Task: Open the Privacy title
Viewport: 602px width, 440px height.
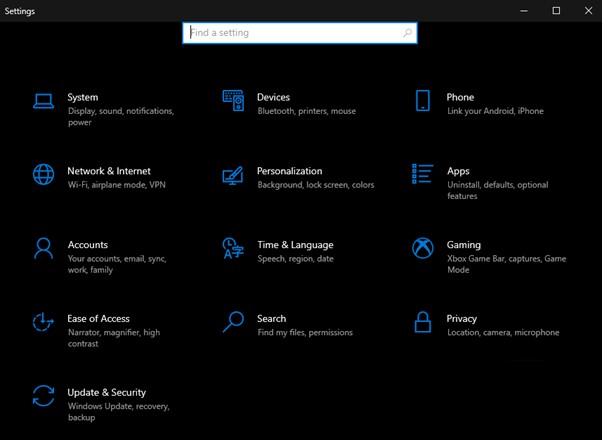Action: click(462, 319)
